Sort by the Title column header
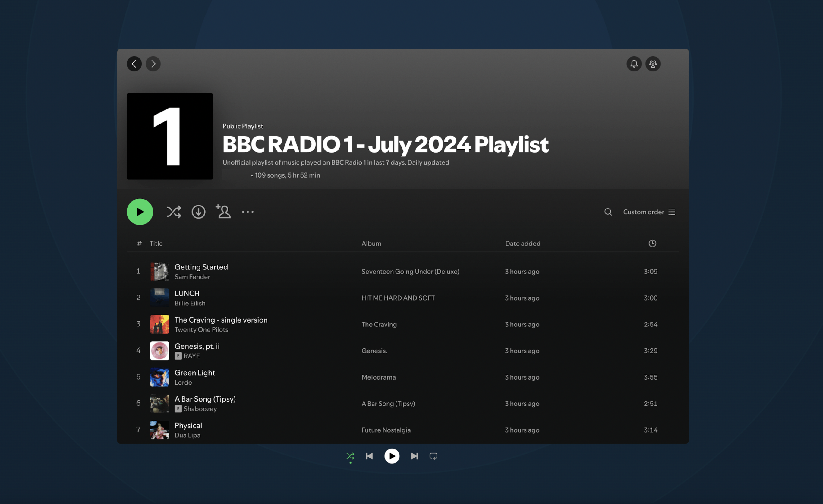The width and height of the screenshot is (823, 504). pyautogui.click(x=156, y=244)
